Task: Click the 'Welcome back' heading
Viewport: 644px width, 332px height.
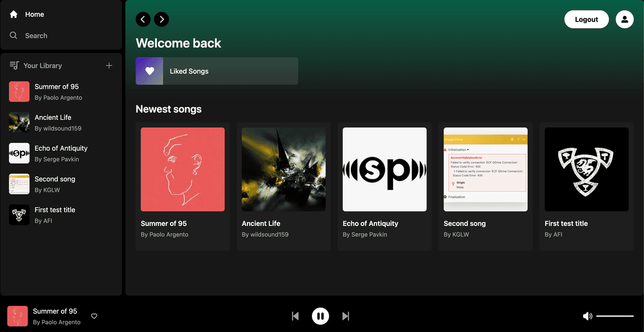Action: click(x=179, y=43)
